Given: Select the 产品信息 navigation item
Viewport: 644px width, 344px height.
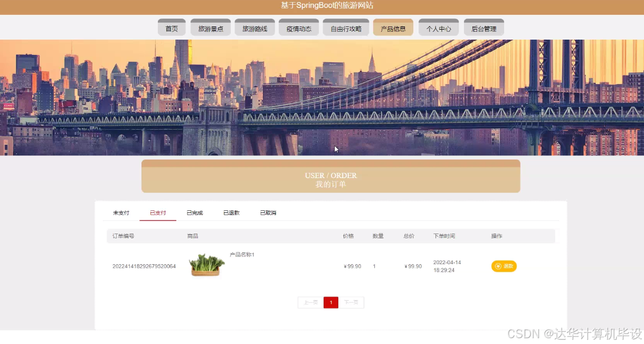Looking at the screenshot, I should (x=393, y=27).
